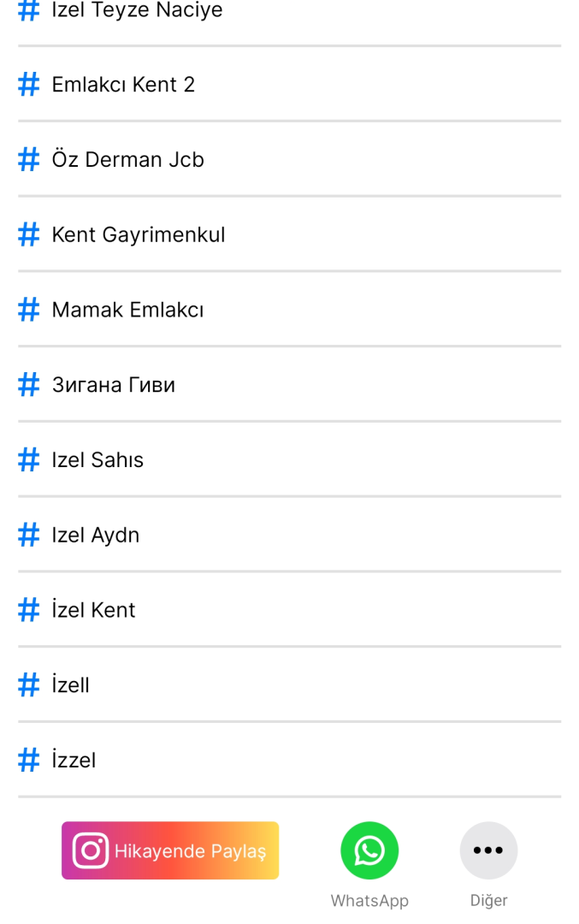
Task: Open the Öz Derman Jcb tag
Action: [x=127, y=160]
